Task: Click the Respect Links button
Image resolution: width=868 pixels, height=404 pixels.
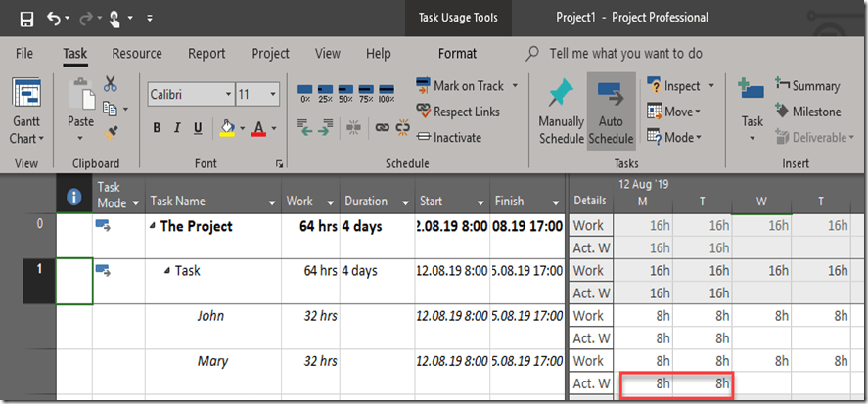Action: click(x=458, y=112)
